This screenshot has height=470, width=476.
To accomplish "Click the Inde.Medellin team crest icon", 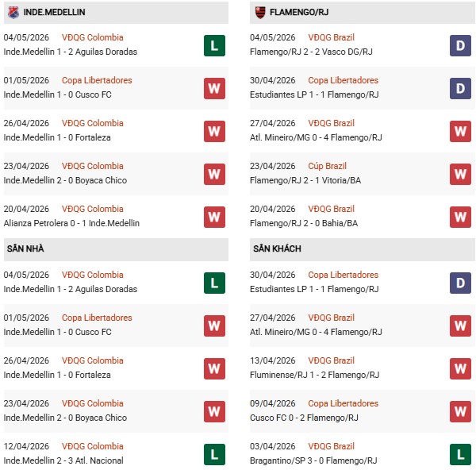I will (13, 13).
